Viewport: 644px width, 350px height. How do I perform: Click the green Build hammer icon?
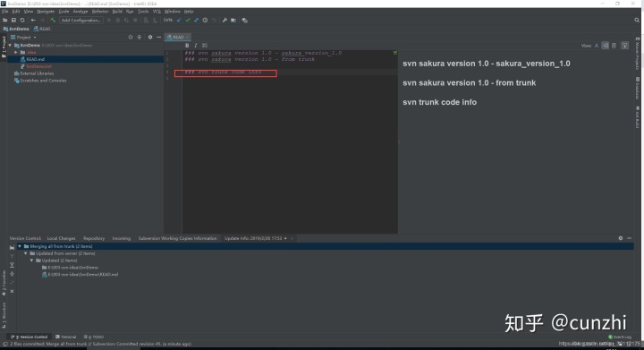(x=53, y=20)
